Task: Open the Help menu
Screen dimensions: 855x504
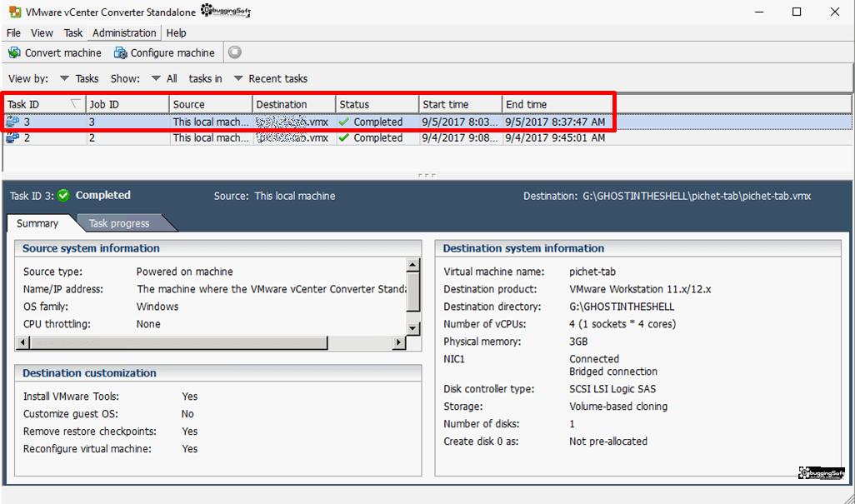Action: click(x=176, y=32)
